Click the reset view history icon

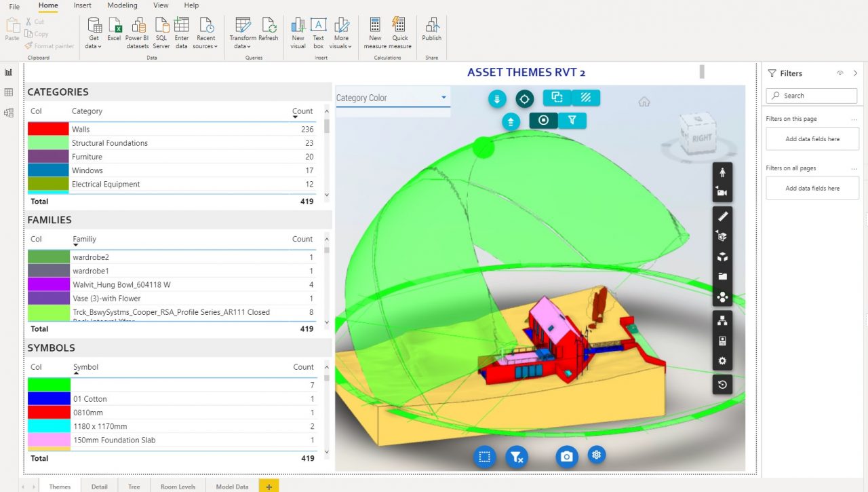click(x=722, y=385)
